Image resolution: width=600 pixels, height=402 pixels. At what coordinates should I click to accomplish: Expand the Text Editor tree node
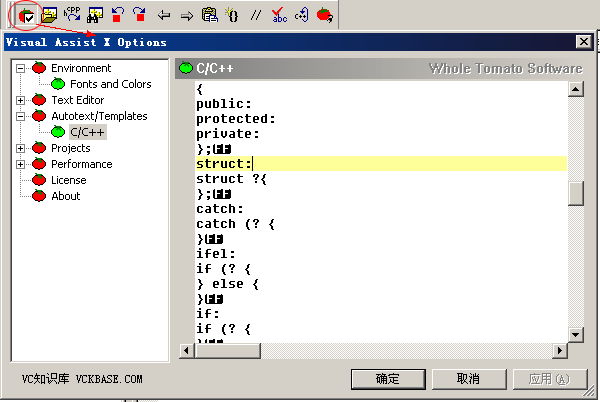tap(20, 101)
